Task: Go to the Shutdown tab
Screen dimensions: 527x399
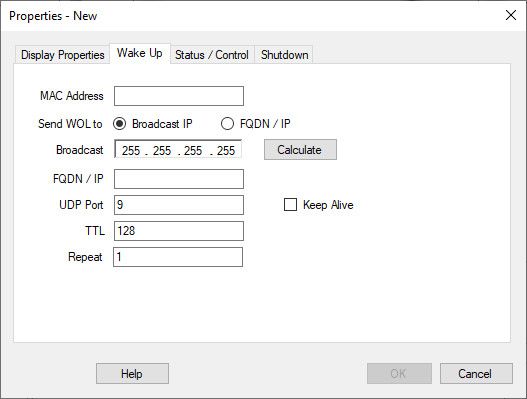Action: [x=284, y=54]
